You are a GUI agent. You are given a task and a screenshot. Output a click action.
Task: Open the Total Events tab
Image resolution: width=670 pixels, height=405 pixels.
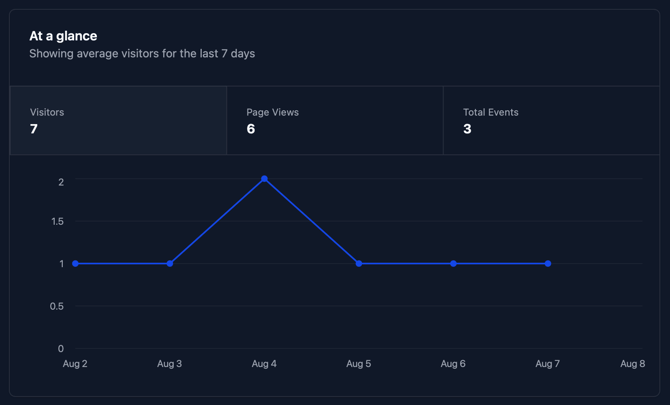[551, 120]
